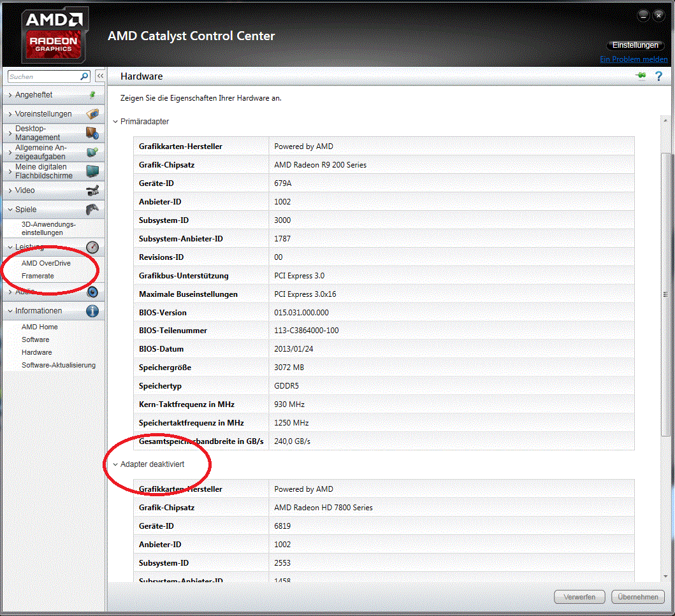Select the Geräte-ID value 679A

point(283,183)
